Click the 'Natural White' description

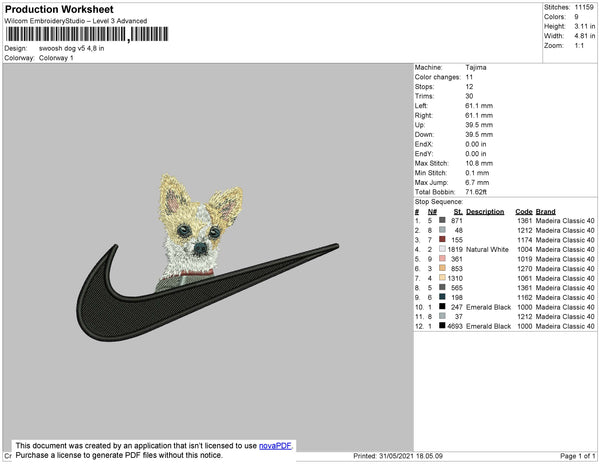pos(488,249)
